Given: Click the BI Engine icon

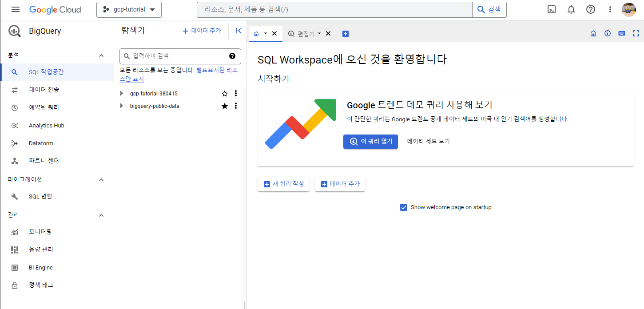Looking at the screenshot, I should pos(15,267).
